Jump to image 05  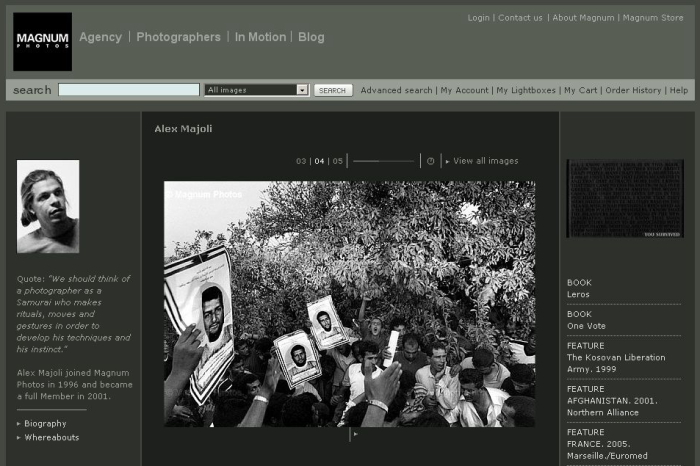pos(338,161)
